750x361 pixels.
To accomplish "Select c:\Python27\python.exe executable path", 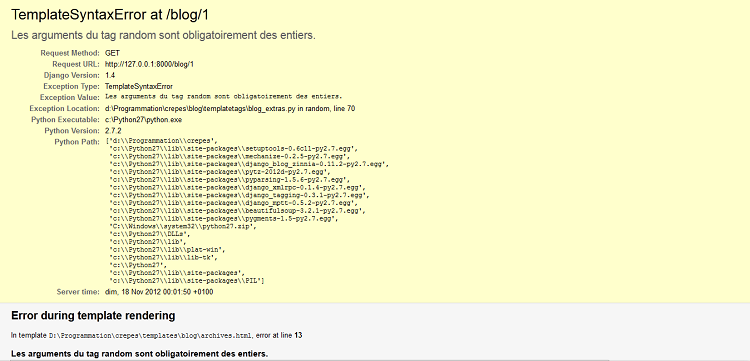I will coord(143,120).
